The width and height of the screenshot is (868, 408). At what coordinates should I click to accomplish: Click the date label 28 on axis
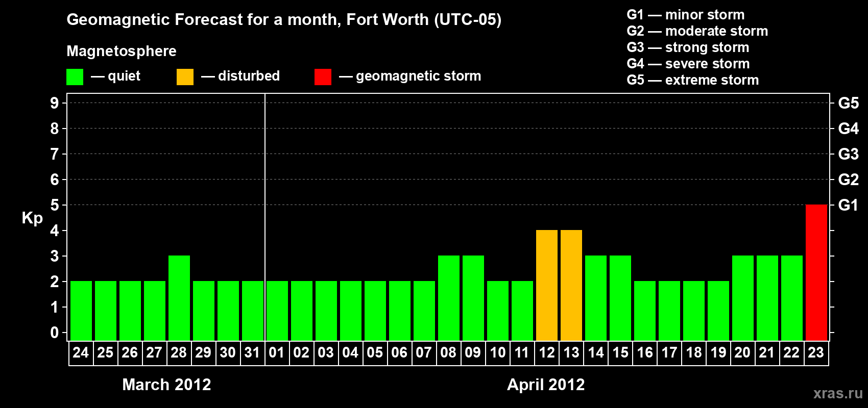pos(179,352)
